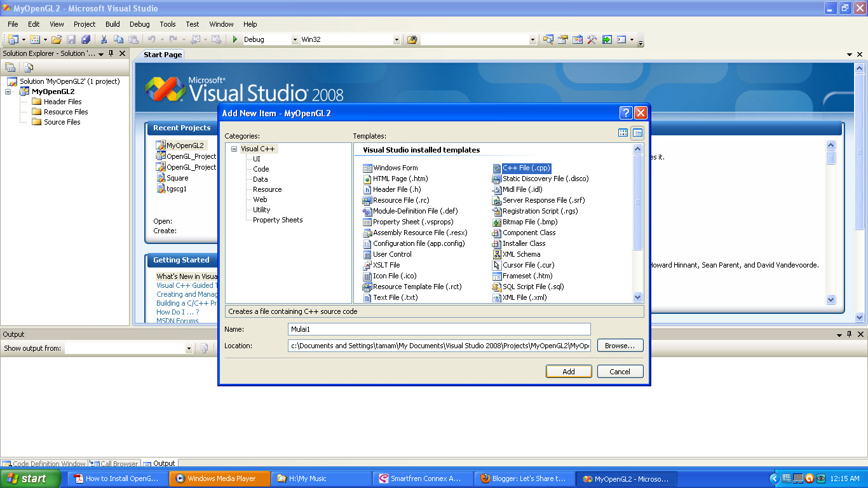Viewport: 868px width, 488px height.
Task: Click the Save icon in the toolbar
Action: [x=71, y=39]
